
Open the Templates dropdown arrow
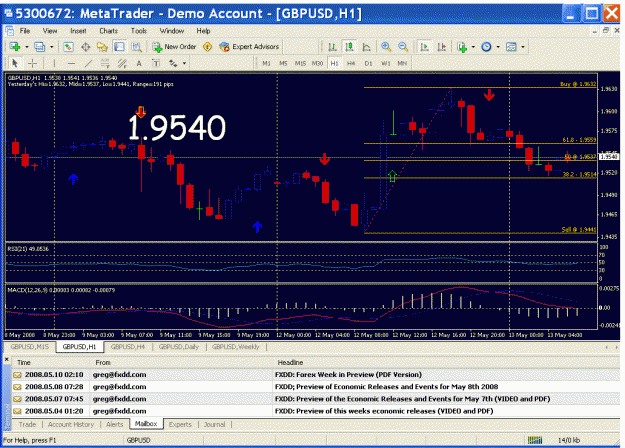tap(523, 47)
